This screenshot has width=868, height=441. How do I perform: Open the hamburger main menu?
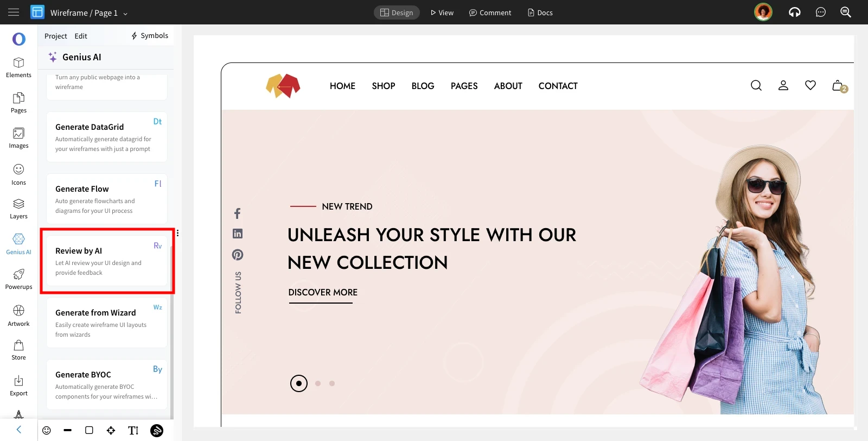tap(14, 12)
